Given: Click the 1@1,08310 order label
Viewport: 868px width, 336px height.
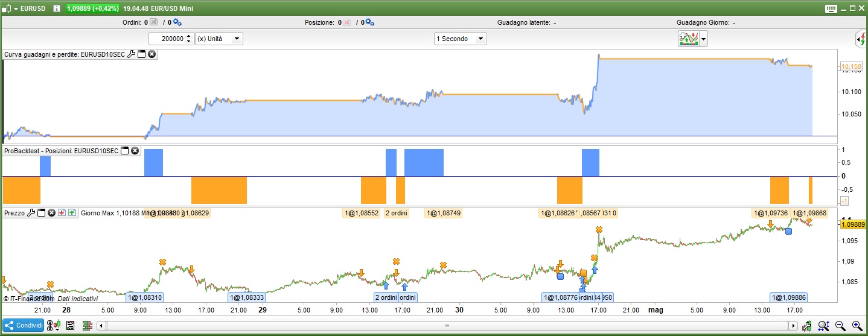Looking at the screenshot, I should coord(145,297).
